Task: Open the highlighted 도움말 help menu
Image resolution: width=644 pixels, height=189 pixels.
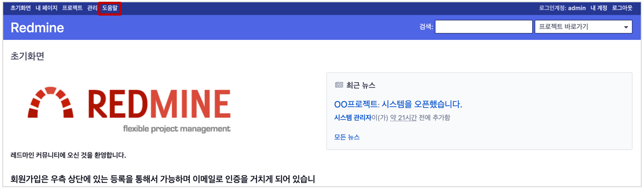Action: (x=110, y=8)
